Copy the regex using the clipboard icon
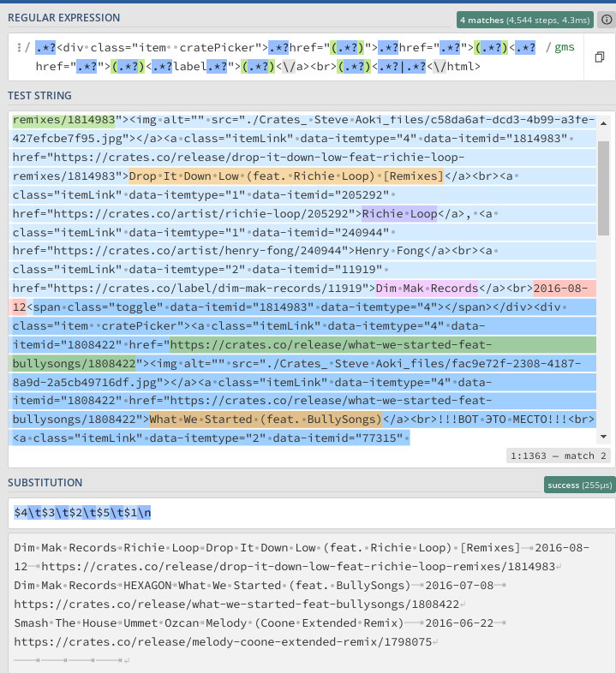This screenshot has width=616, height=673. tap(600, 57)
